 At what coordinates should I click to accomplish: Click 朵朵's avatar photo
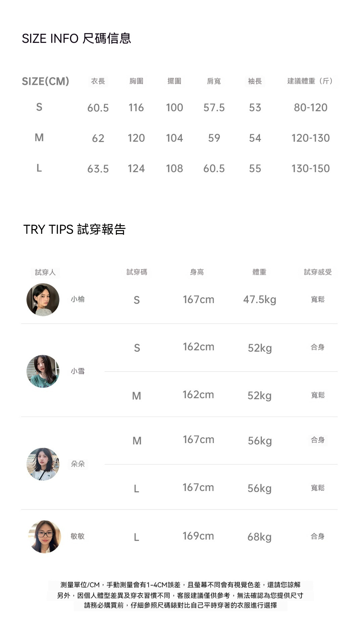pos(43,464)
